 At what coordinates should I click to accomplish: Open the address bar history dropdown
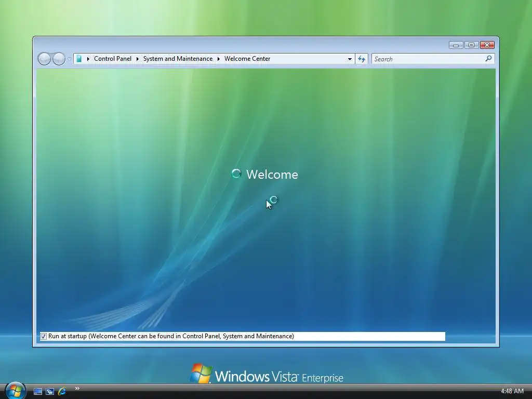tap(350, 59)
